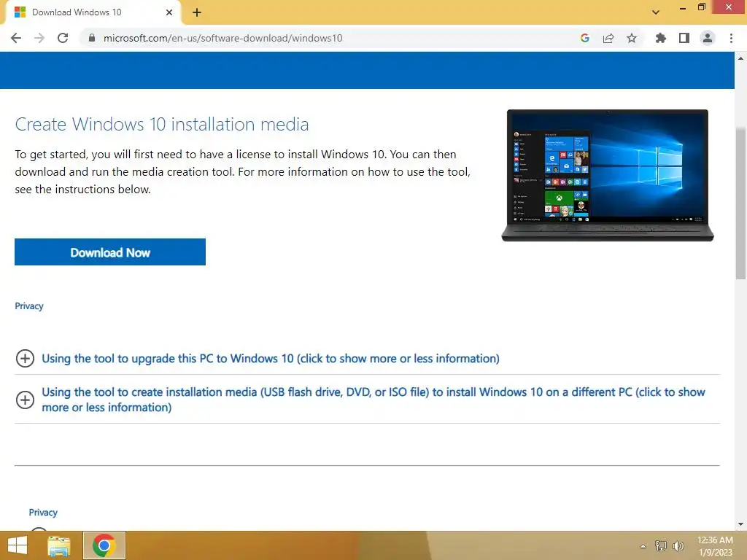
Task: Open File Explorer from the taskbar
Action: [x=59, y=545]
